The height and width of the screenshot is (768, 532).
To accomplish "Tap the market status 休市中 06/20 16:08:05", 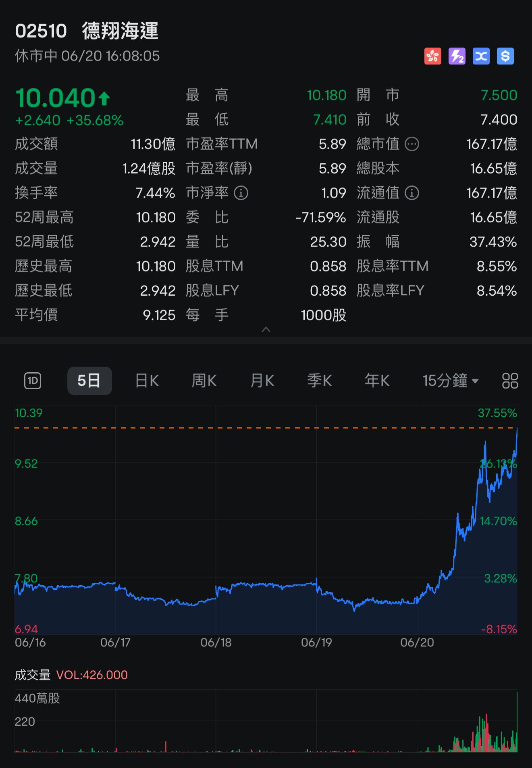I will [x=87, y=56].
